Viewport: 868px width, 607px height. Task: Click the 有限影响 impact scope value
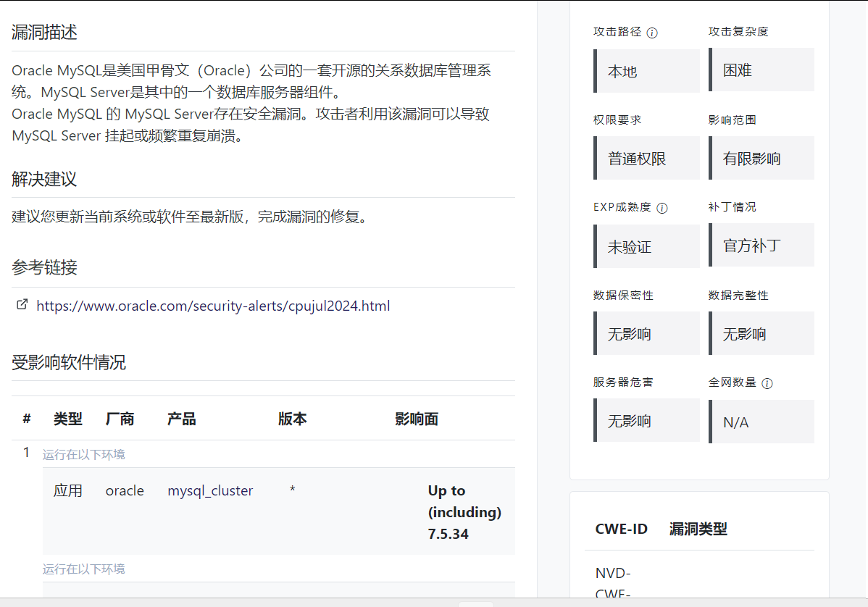[x=761, y=158]
